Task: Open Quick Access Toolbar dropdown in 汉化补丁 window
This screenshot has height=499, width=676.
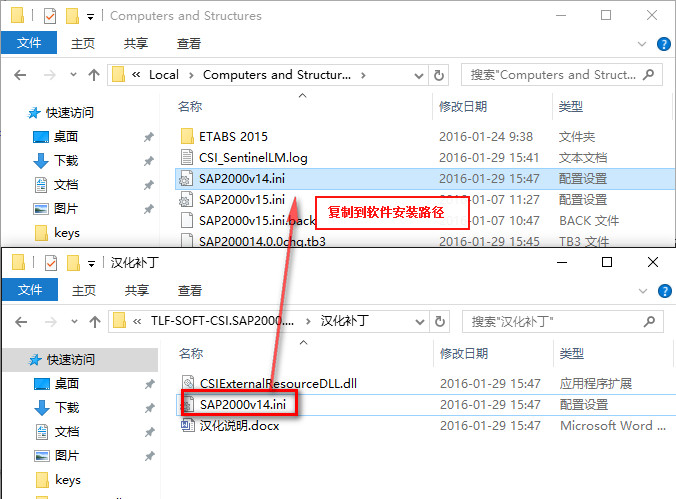Action: (x=91, y=264)
